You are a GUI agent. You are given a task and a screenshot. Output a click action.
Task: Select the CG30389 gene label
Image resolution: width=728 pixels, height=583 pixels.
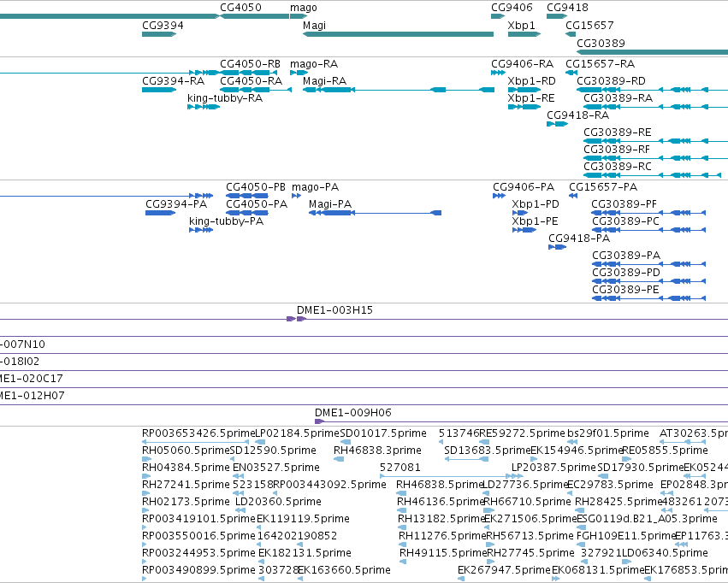point(601,43)
